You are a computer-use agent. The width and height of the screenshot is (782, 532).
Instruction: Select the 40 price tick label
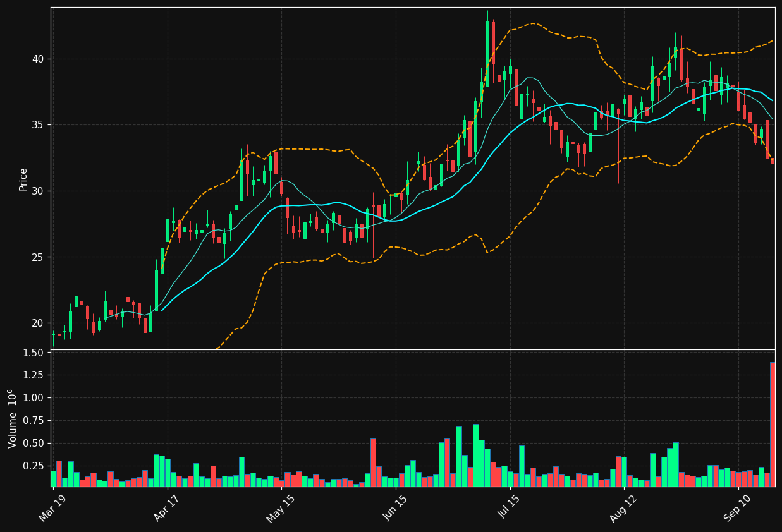39,59
